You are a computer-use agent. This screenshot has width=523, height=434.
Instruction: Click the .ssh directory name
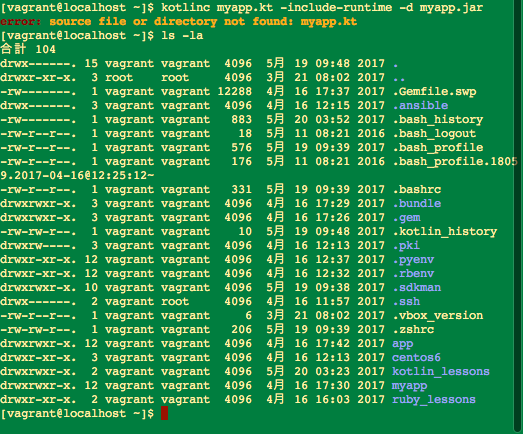coord(406,302)
